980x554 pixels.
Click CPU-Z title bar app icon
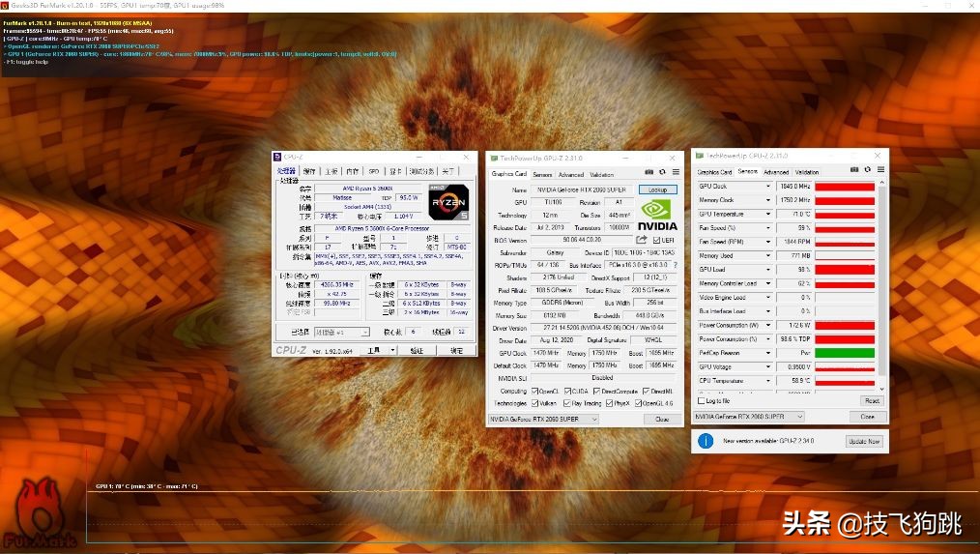click(277, 157)
